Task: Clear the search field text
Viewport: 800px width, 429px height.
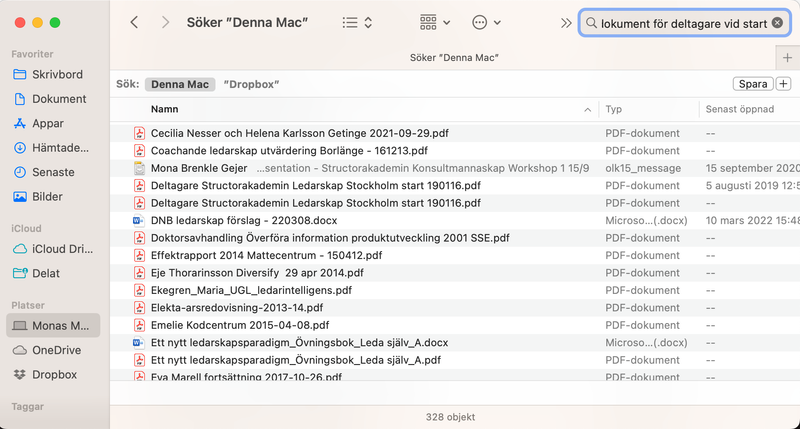Action: [777, 22]
